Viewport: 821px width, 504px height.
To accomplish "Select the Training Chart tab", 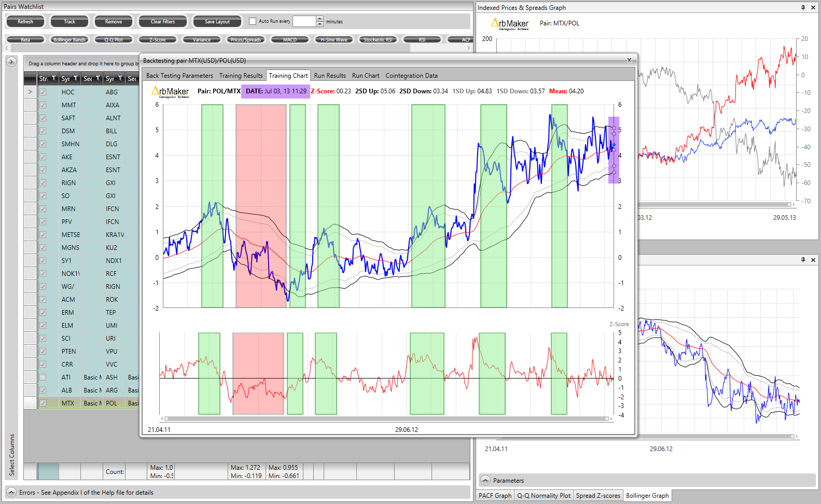I will [288, 76].
